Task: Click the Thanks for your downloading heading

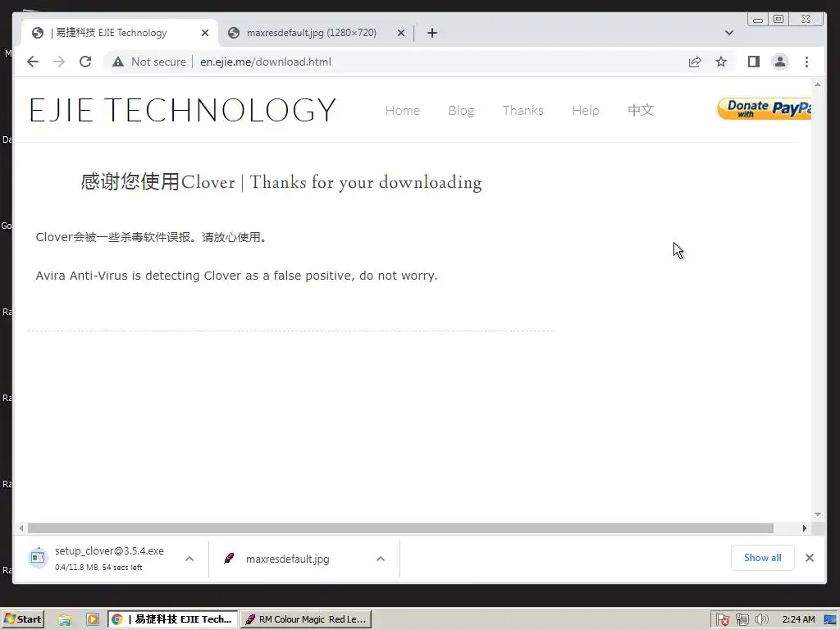Action: pos(281,182)
